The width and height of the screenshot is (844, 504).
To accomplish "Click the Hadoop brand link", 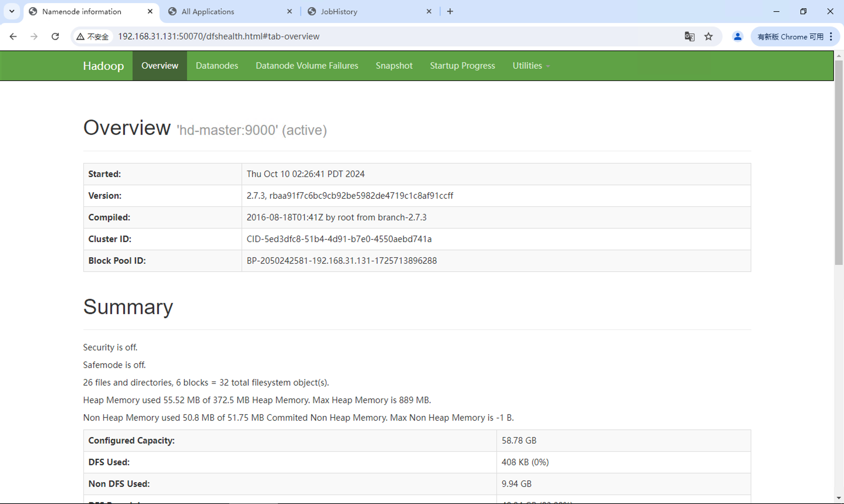I will tap(103, 66).
